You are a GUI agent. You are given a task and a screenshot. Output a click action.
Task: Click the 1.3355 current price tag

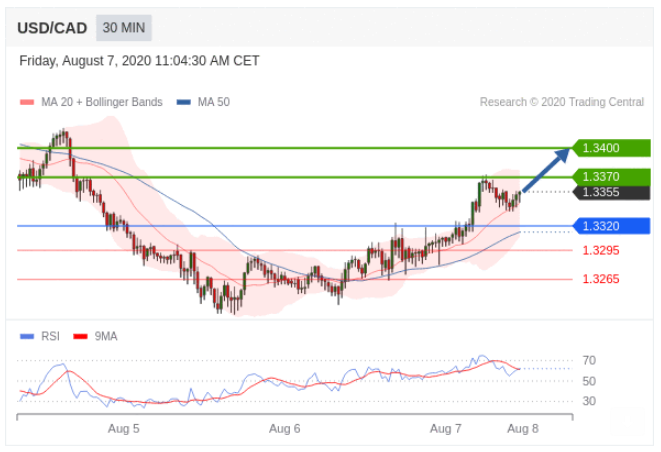pos(611,193)
